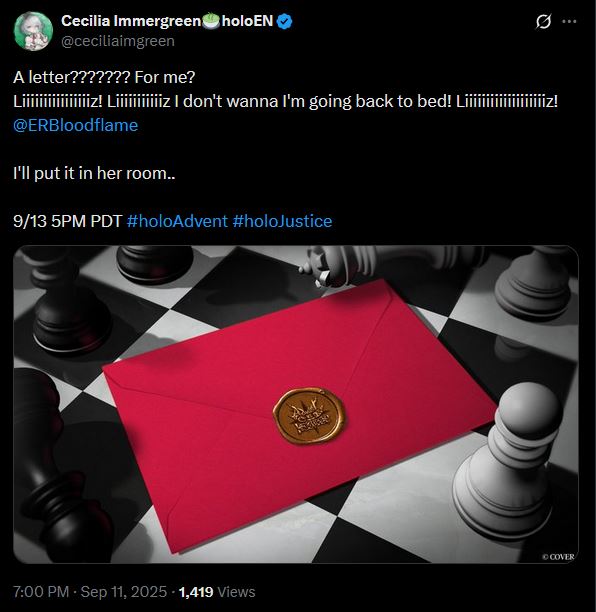
Task: Open Cecilia Immergreen's profile avatar
Action: (x=33, y=31)
